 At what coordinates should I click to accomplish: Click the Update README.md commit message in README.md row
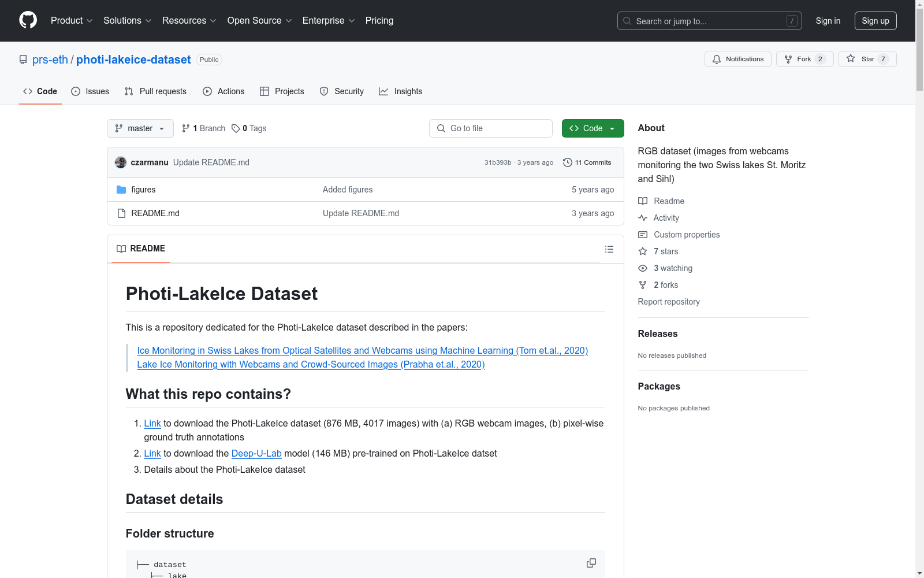coord(361,213)
